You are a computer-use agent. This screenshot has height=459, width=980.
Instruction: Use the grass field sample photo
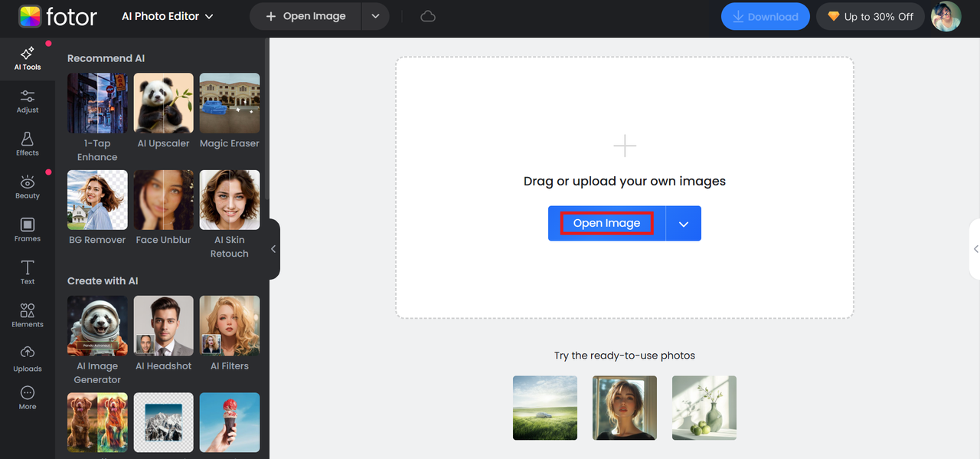point(545,408)
